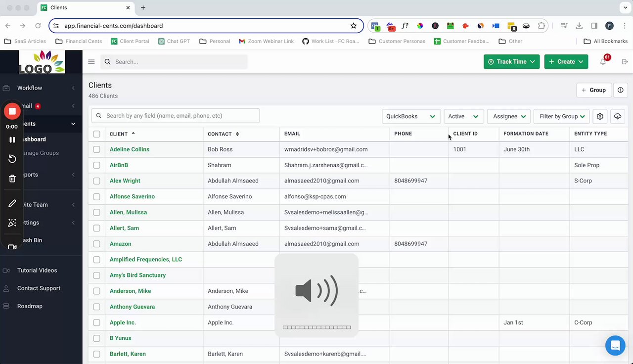Viewport: 633px width, 364px height.
Task: Click the cloud download export icon
Action: pos(618,116)
